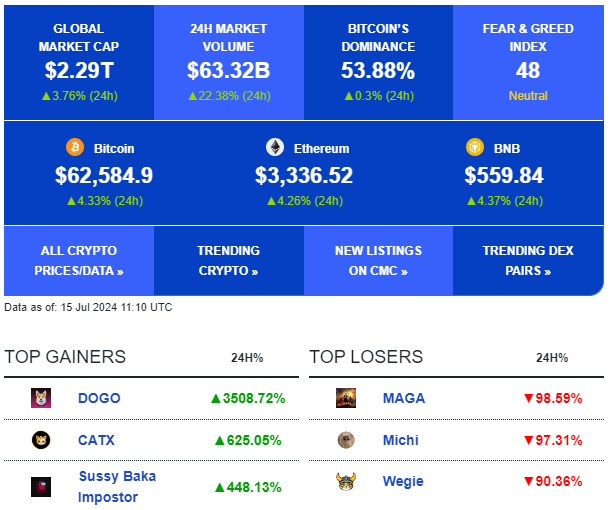Click the orange Bitcoin logo icon
Screen dimensions: 610x510
(x=75, y=148)
